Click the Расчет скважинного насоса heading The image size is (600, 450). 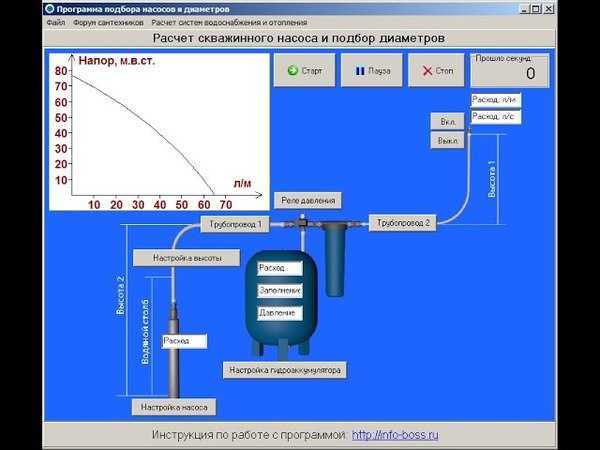298,38
